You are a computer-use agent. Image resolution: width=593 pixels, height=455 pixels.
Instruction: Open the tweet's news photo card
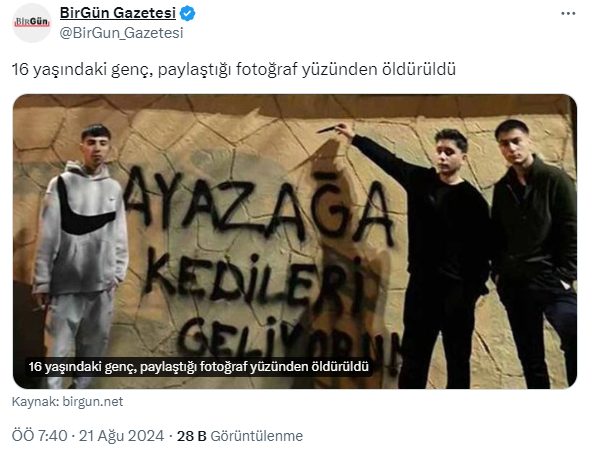click(x=295, y=241)
